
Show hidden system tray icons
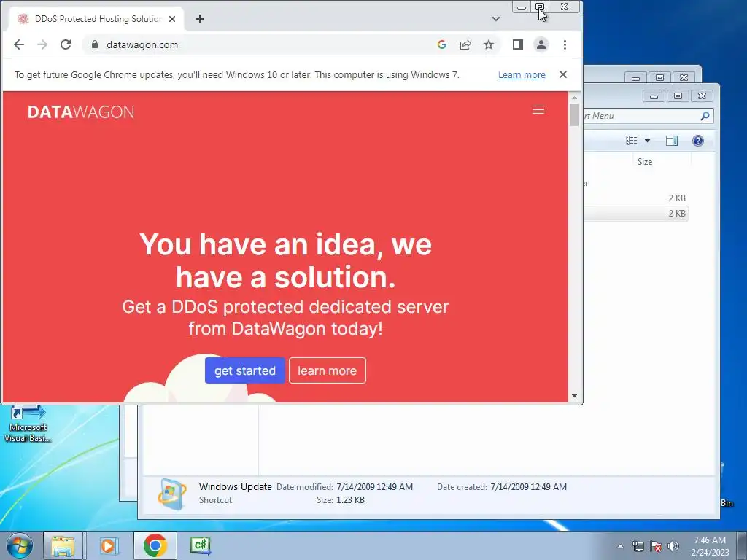click(x=620, y=546)
